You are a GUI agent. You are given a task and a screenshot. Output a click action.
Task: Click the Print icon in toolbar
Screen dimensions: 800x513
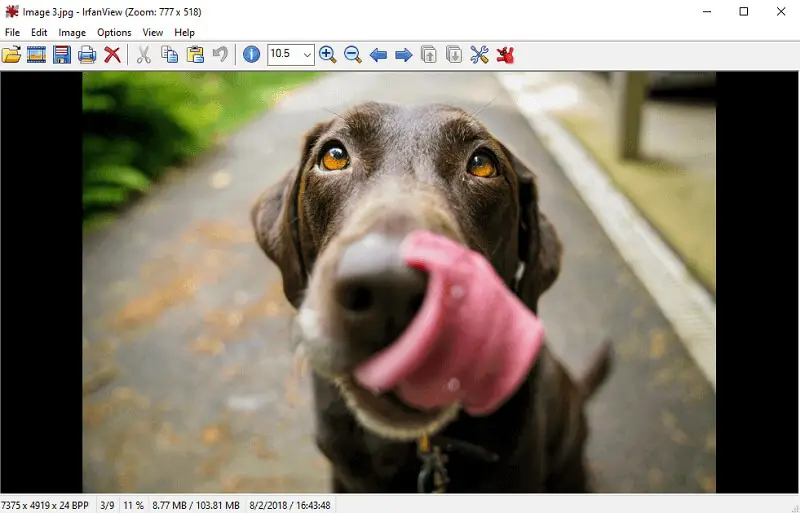click(87, 55)
